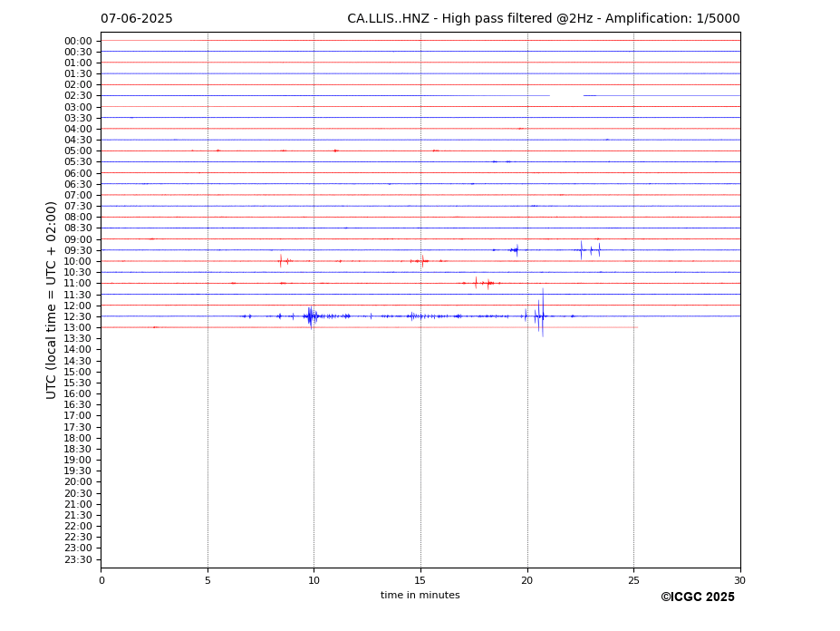Click the 15 minute tick label
This screenshot has width=840, height=631.
(420, 580)
